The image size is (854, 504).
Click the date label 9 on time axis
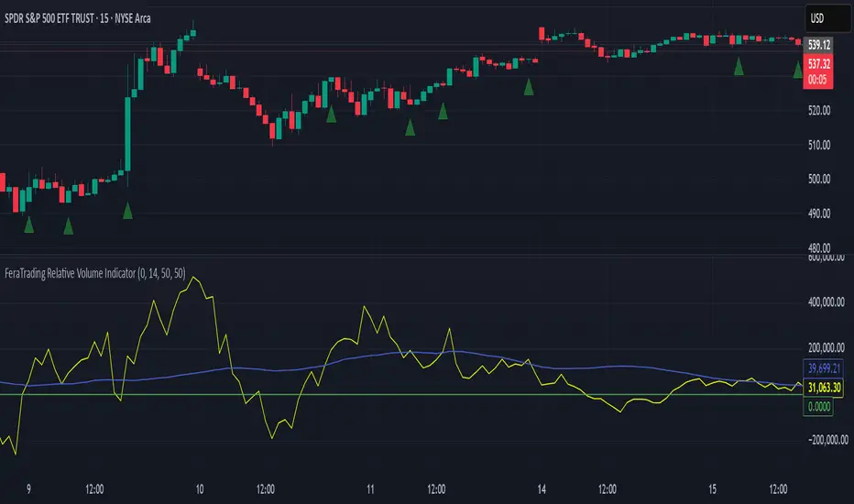(29, 489)
